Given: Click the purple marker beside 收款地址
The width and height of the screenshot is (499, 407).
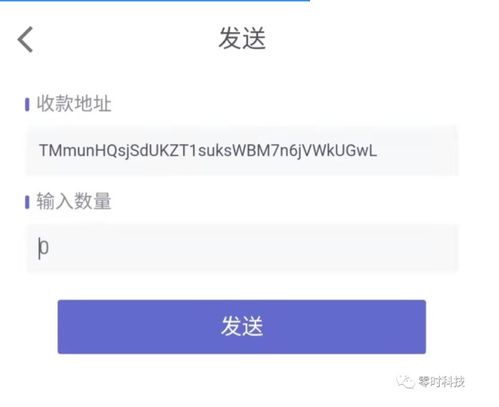Looking at the screenshot, I should click(27, 104).
